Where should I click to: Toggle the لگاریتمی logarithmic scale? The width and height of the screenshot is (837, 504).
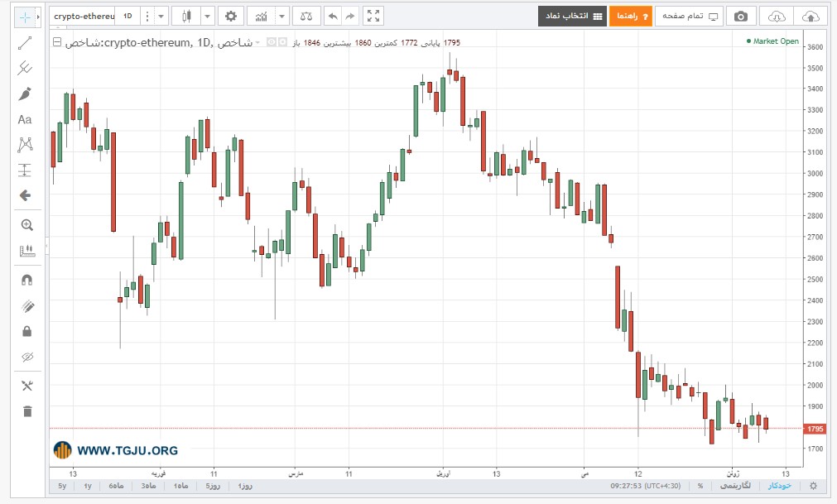coord(735,486)
